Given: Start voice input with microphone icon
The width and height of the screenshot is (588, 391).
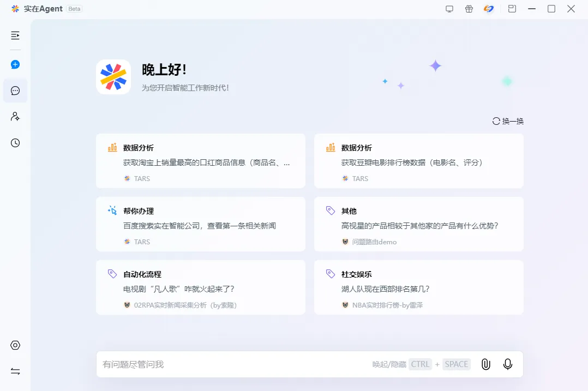Looking at the screenshot, I should [x=508, y=364].
